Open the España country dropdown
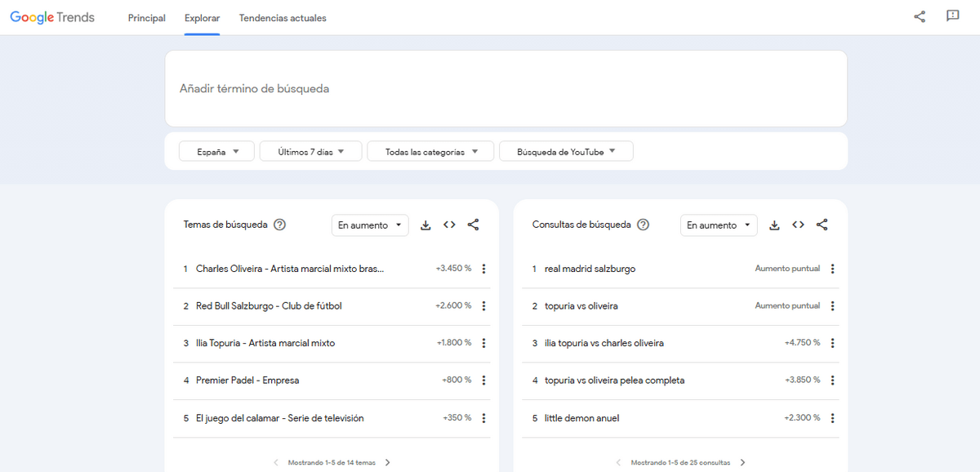980x472 pixels. point(216,151)
